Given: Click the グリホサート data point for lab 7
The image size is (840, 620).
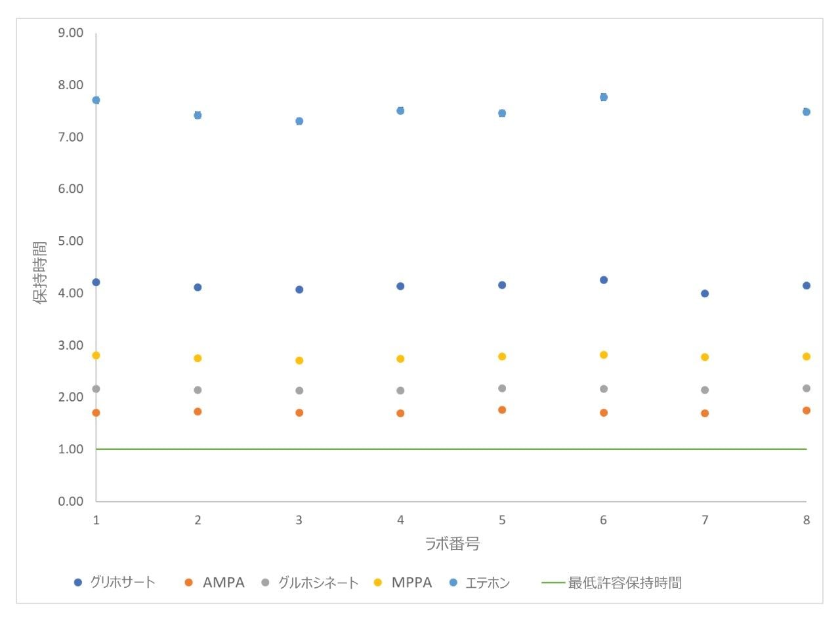Looking at the screenshot, I should 705,293.
